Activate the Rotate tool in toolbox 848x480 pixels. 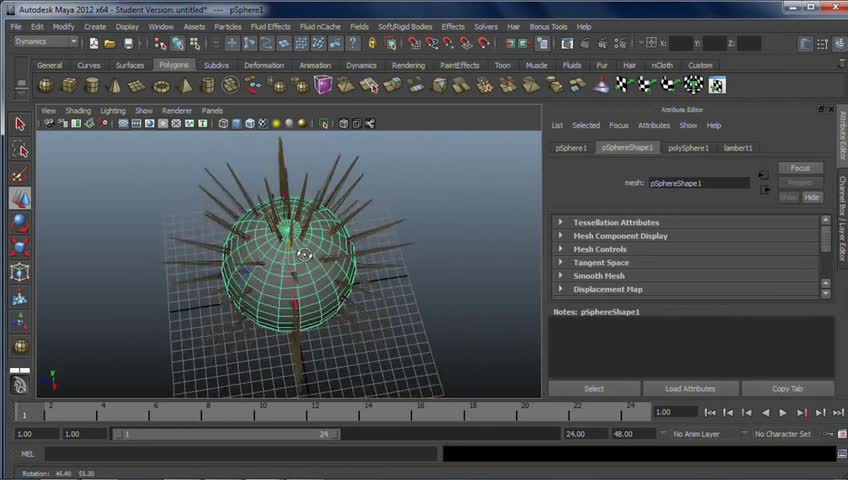coord(20,223)
